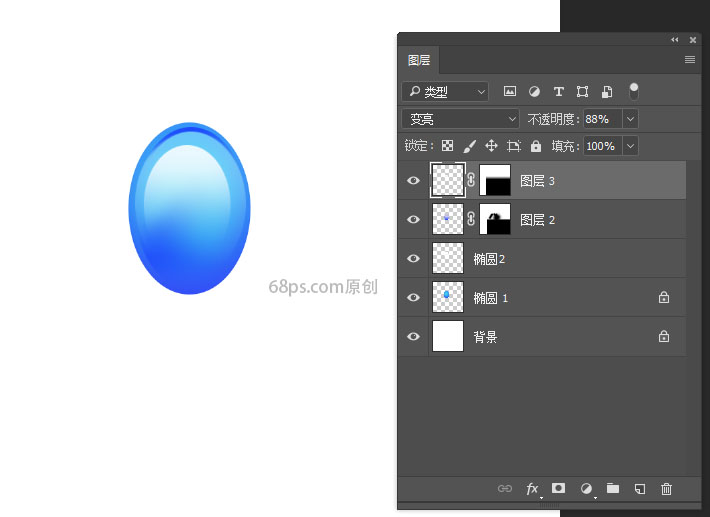
Task: Select 图层 3 layer thumbnail
Action: [447, 180]
